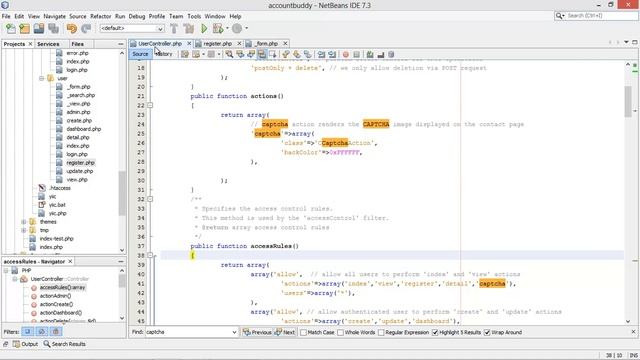The width and height of the screenshot is (640, 360).
Task: Expand the themes folder node
Action: 24,222
